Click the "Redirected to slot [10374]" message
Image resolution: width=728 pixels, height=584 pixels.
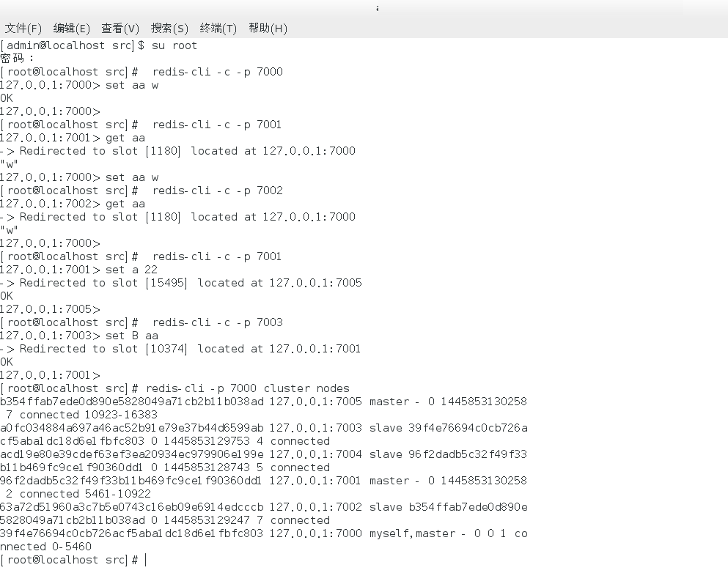coord(103,349)
